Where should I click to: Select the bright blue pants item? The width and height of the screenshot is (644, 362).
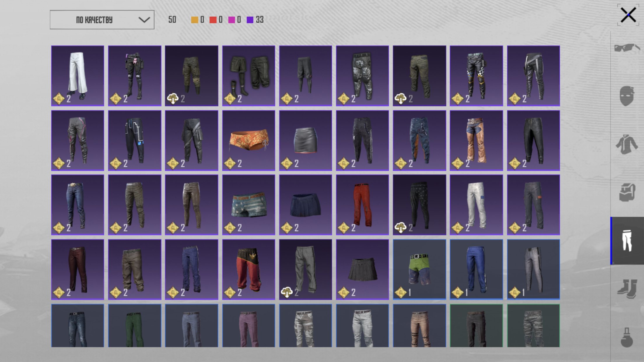coord(476,270)
